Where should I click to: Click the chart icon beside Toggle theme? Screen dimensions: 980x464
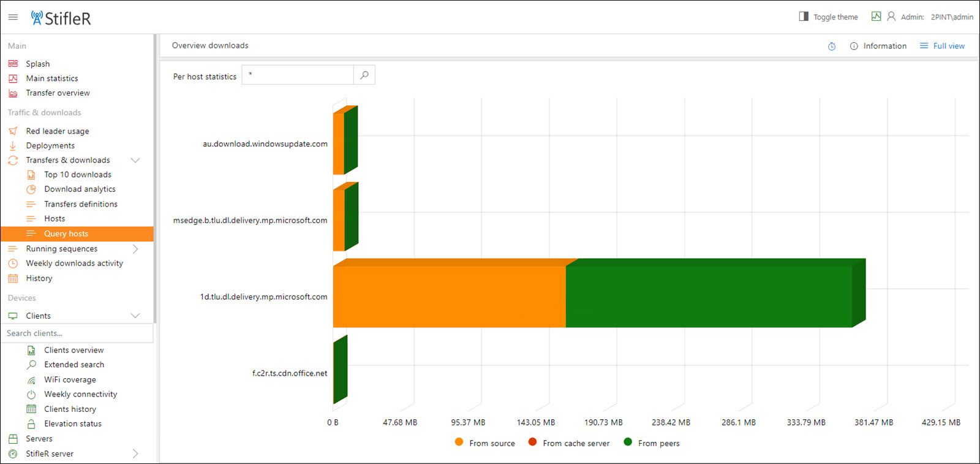(x=876, y=17)
